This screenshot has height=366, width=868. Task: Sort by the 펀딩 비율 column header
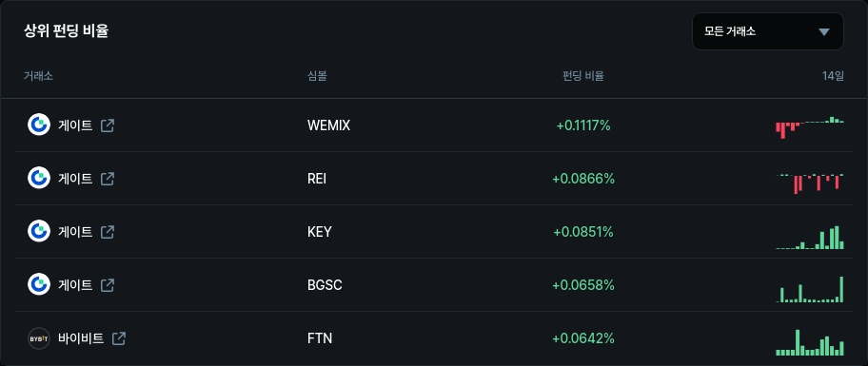tap(582, 76)
